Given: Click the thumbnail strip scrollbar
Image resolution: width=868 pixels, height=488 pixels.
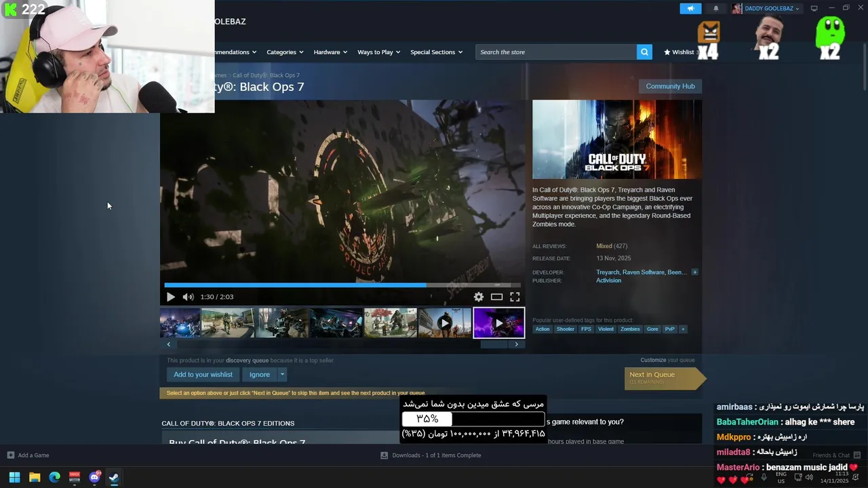Looking at the screenshot, I should 494,344.
